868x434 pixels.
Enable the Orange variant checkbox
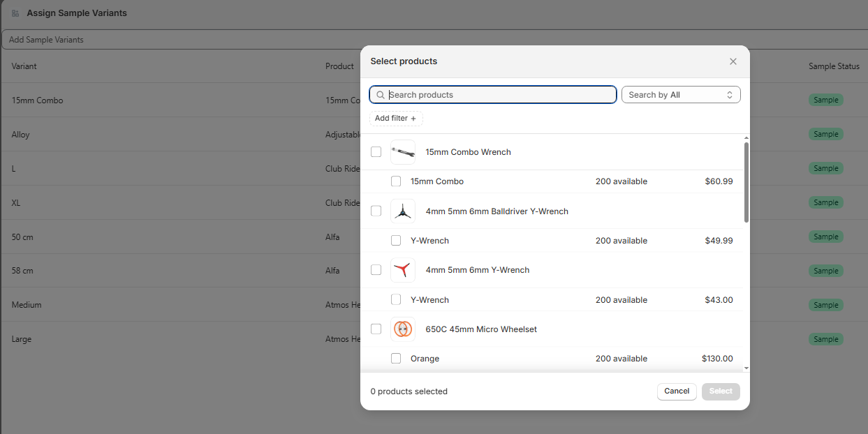tap(396, 359)
